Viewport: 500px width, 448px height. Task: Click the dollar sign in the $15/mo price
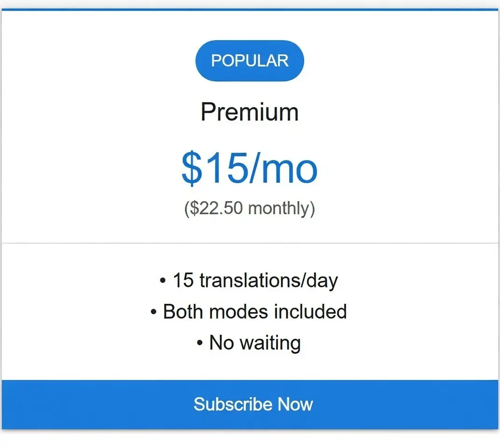pos(190,168)
